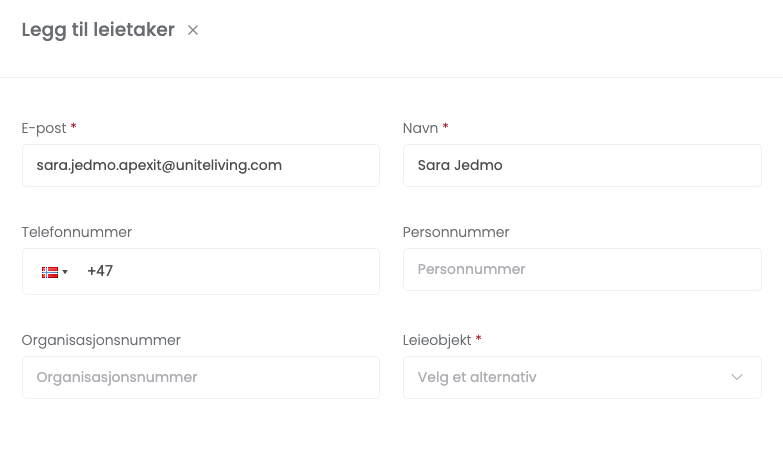
Task: Open the country code caret arrow
Action: (65, 272)
